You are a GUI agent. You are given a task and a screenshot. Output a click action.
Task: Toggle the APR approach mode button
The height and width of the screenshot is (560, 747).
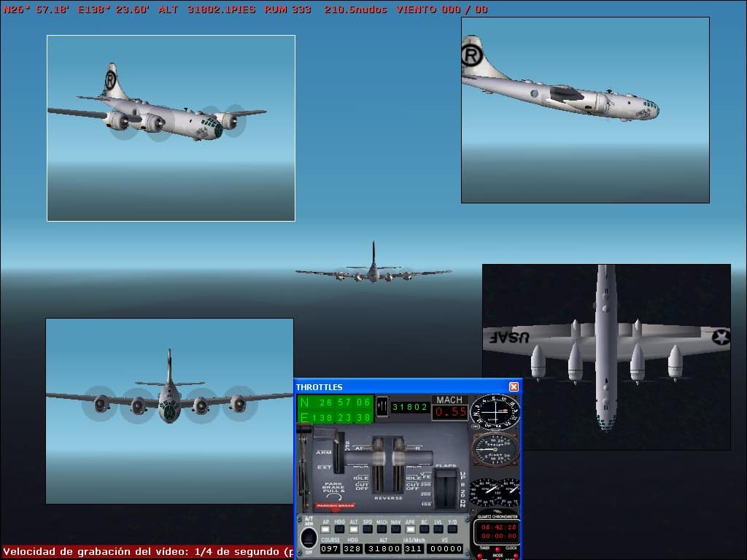click(410, 529)
